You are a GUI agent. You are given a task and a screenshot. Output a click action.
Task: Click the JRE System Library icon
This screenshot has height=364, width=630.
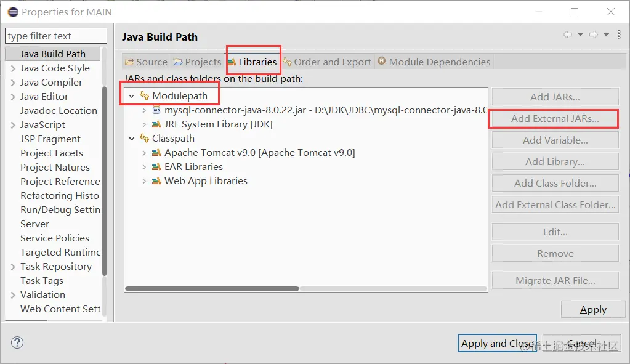pyautogui.click(x=157, y=124)
